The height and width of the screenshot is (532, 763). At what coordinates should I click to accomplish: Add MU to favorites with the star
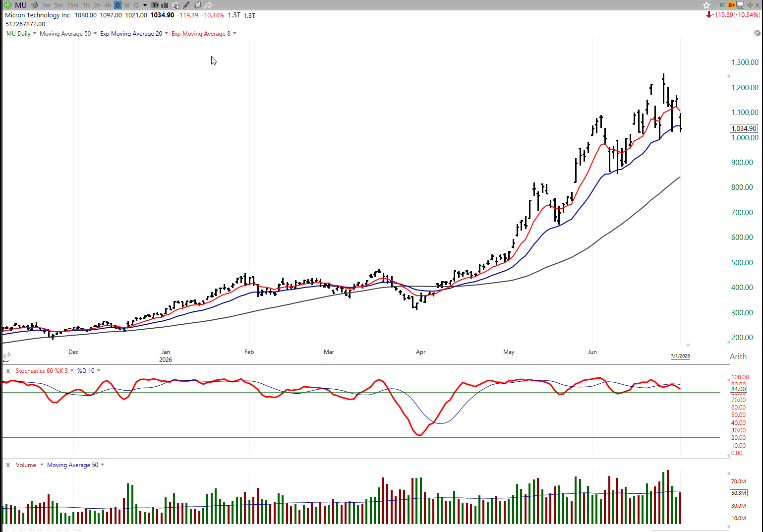[x=706, y=5]
